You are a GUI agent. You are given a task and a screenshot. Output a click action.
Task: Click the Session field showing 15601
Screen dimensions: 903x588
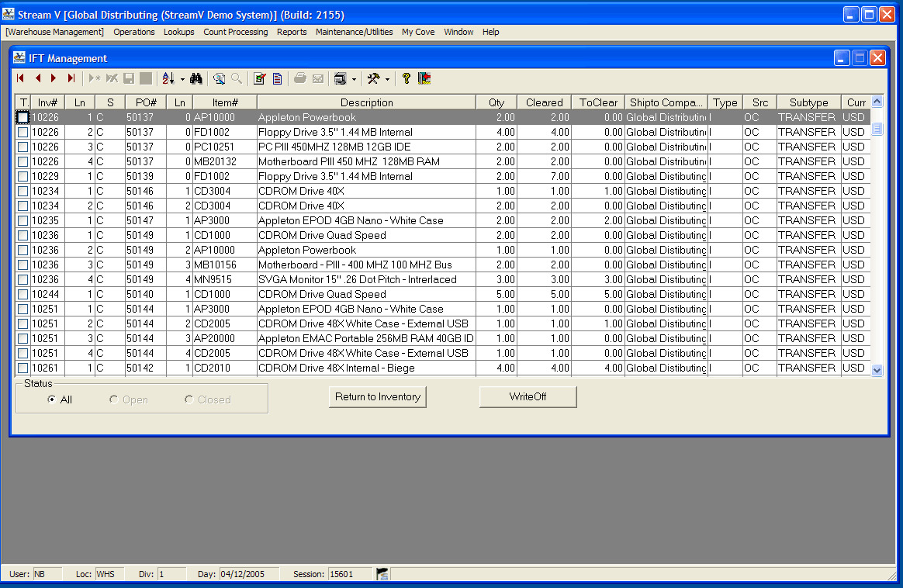tap(350, 574)
